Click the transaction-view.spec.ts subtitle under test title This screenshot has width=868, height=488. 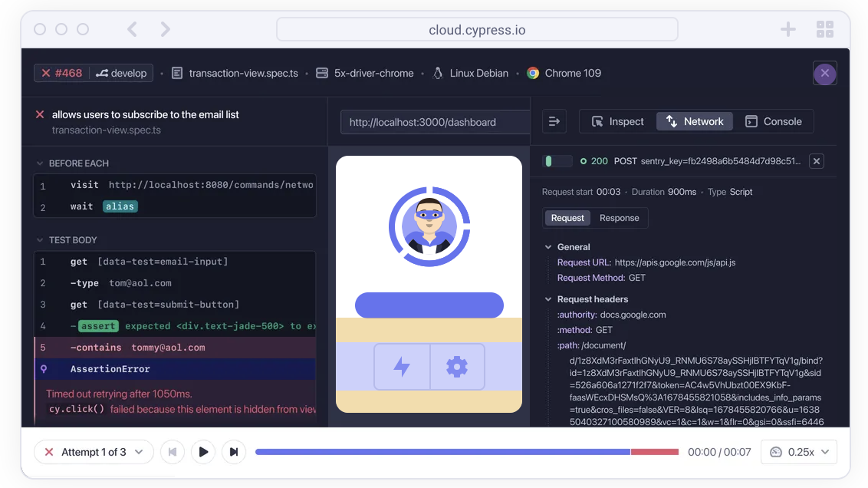[107, 130]
